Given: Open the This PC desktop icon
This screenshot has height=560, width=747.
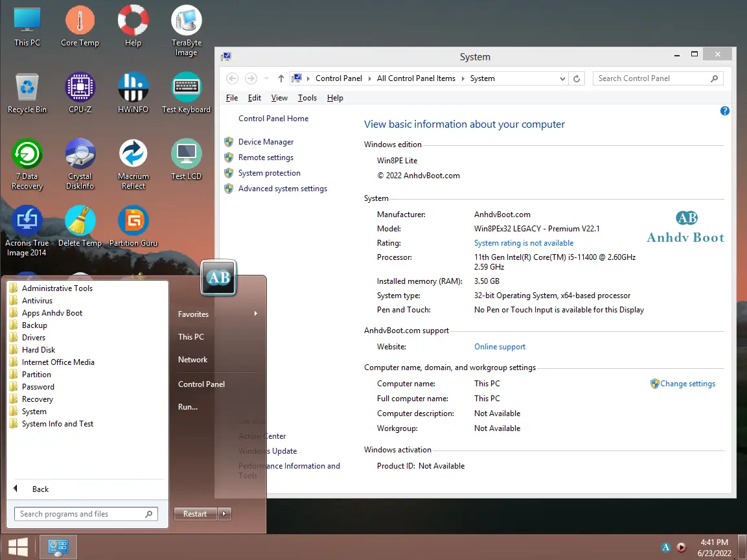Looking at the screenshot, I should pos(27,26).
